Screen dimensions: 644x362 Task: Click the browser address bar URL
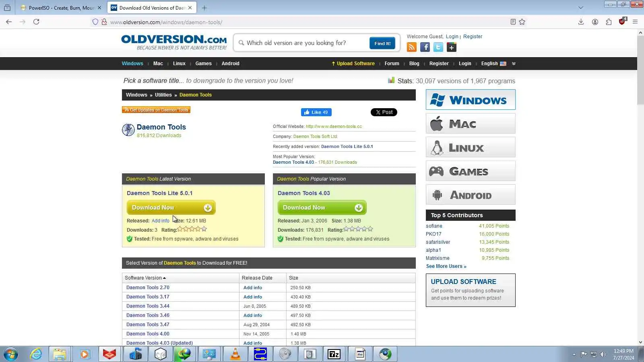pos(166,22)
